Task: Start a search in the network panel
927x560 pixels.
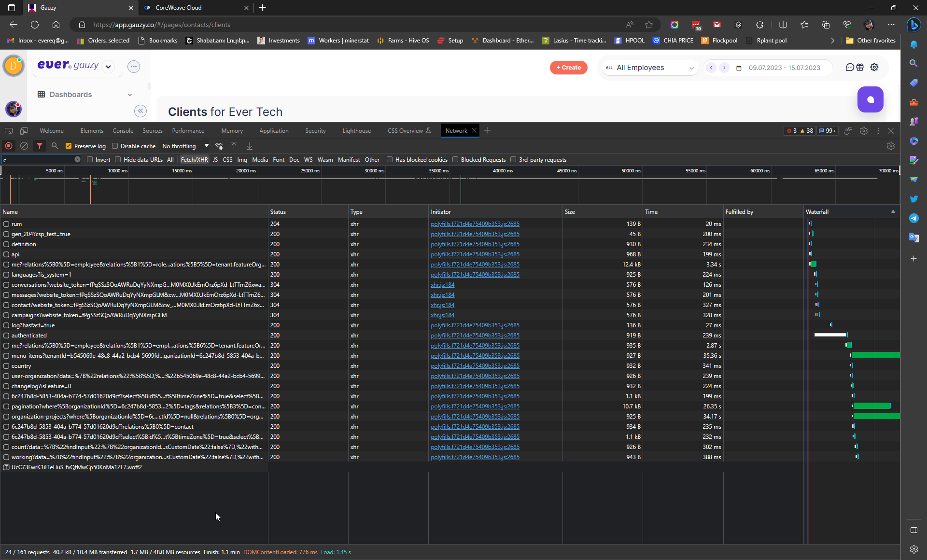Action: tap(55, 146)
